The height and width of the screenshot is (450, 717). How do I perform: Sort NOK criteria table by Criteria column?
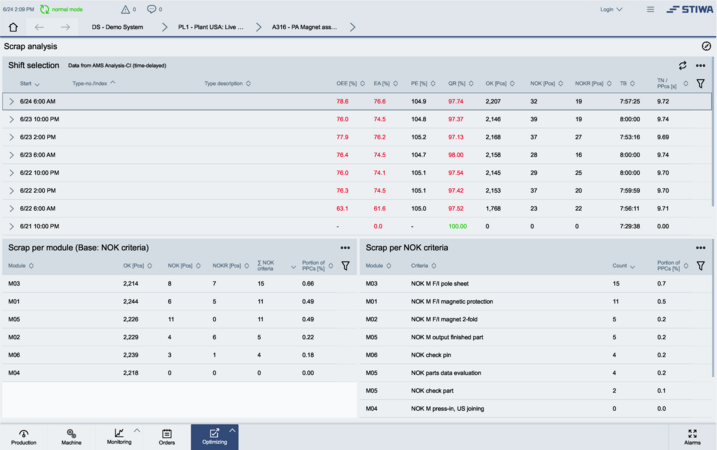tap(423, 266)
